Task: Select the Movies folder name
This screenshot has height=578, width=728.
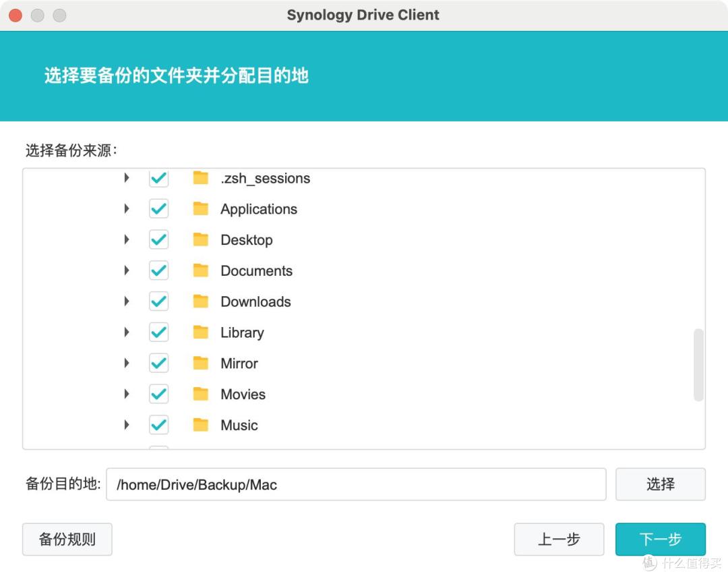Action: point(243,394)
